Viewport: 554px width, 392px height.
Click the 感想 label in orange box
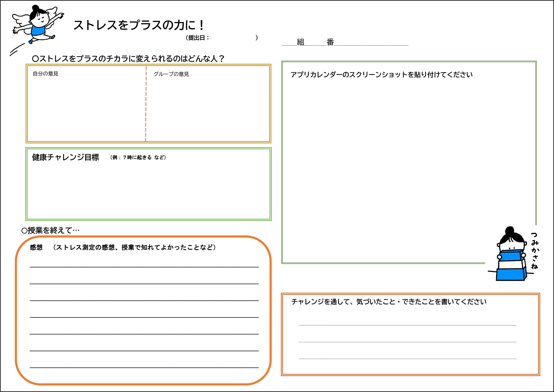click(36, 247)
